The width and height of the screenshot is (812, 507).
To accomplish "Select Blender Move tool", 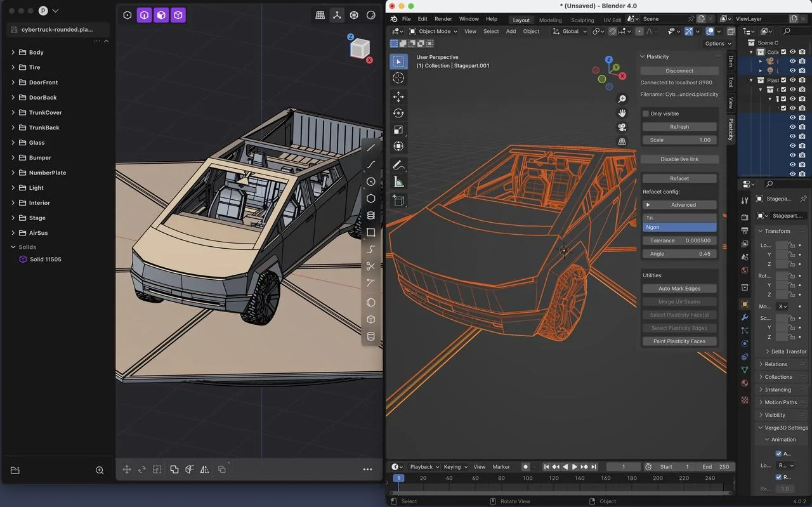I will tap(398, 96).
